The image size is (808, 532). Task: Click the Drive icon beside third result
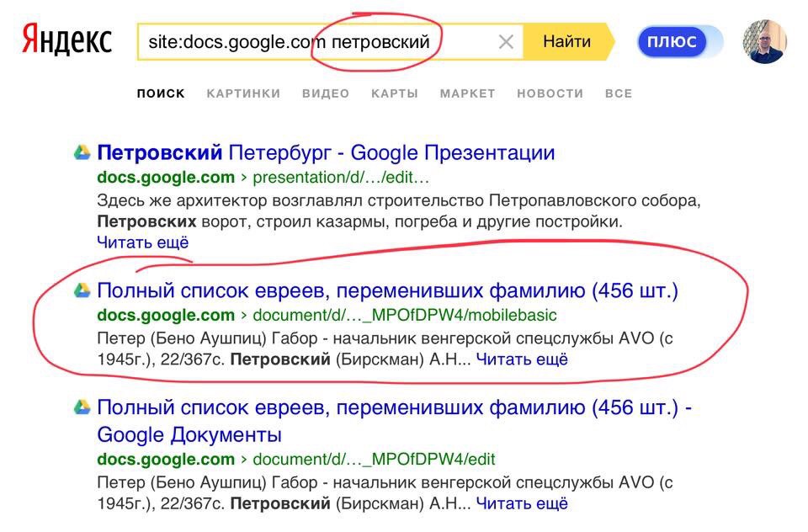pos(82,407)
